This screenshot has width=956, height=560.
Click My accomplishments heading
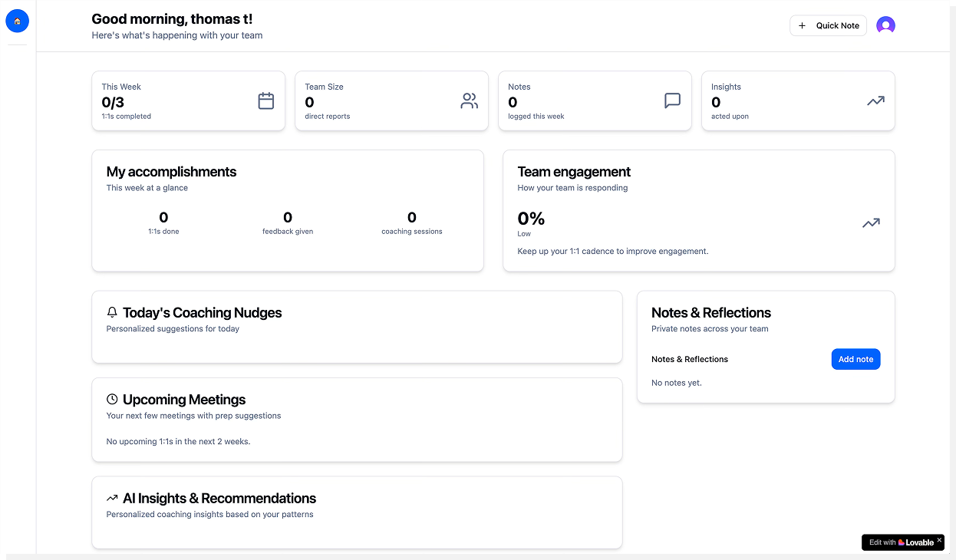[x=171, y=172]
